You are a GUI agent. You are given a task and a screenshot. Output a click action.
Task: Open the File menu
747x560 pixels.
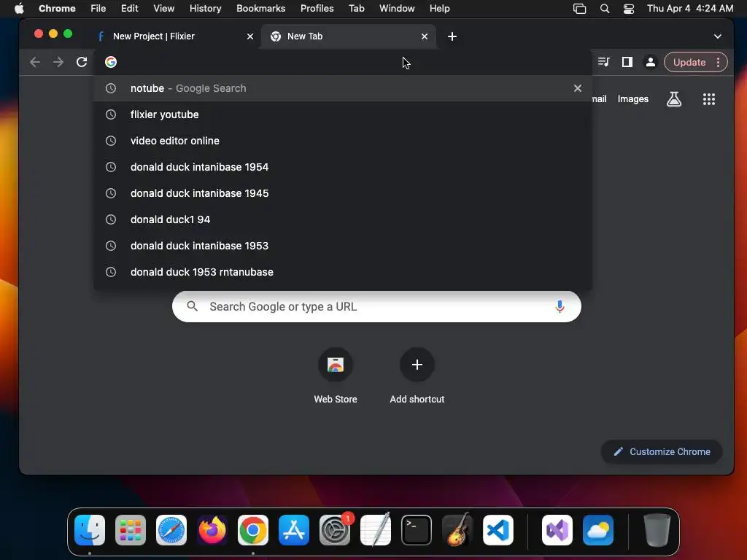tap(98, 8)
